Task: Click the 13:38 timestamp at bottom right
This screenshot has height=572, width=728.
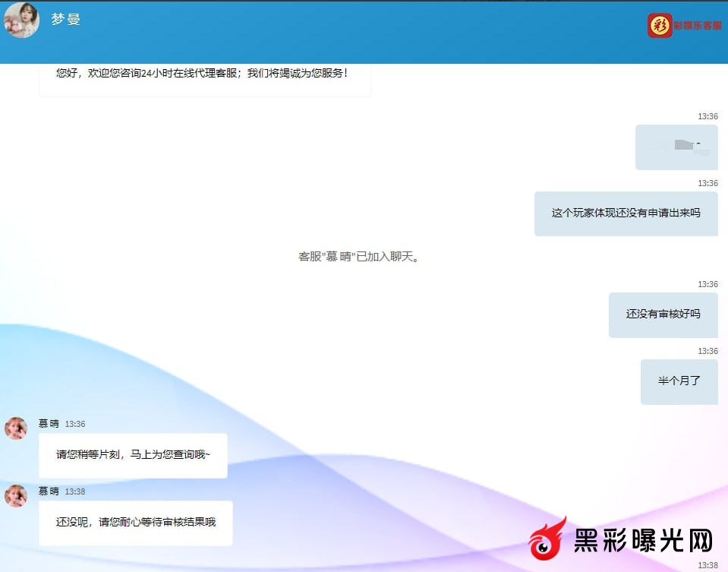Action: pos(708,565)
